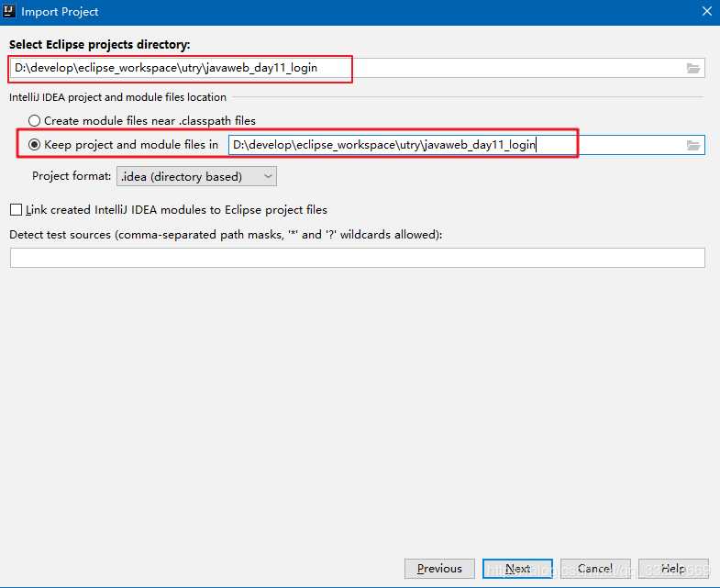Image resolution: width=720 pixels, height=588 pixels.
Task: Click the Detect test sources input field
Action: (x=357, y=258)
